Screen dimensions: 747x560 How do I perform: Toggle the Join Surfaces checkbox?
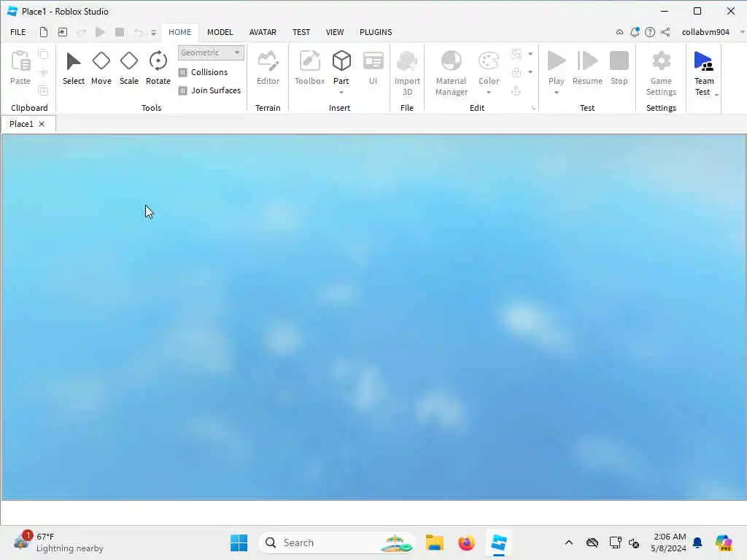click(x=183, y=90)
